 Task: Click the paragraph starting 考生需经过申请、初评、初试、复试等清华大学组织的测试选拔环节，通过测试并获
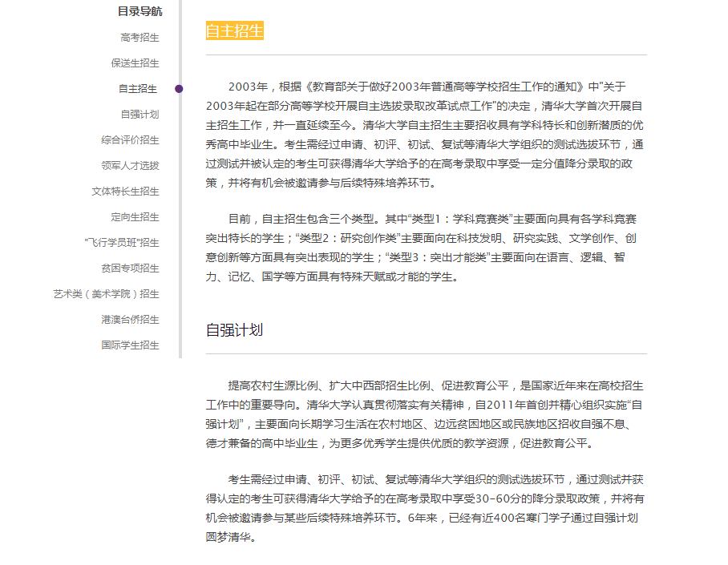pyautogui.click(x=425, y=508)
